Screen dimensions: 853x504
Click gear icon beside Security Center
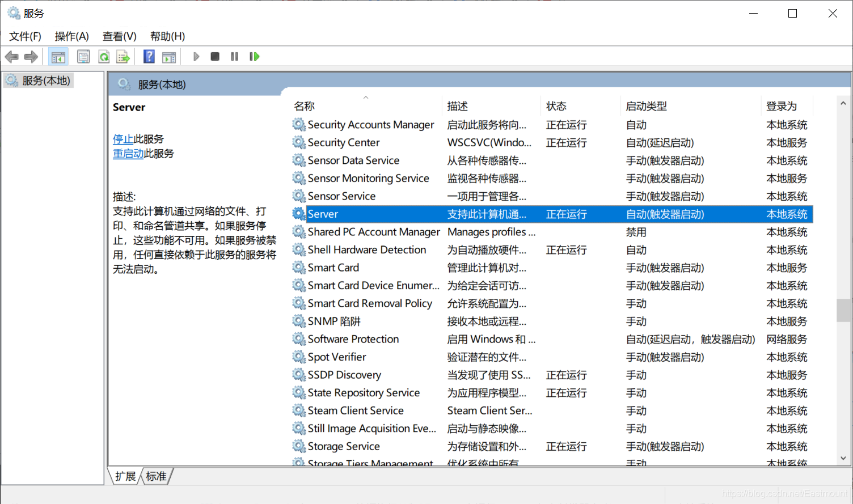click(299, 142)
